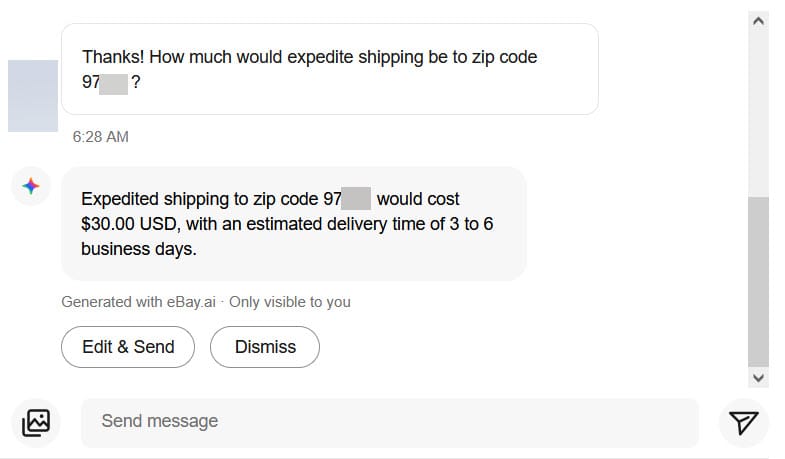The height and width of the screenshot is (459, 785).
Task: Select the buyer's expedite shipping question bubble
Action: [329, 69]
